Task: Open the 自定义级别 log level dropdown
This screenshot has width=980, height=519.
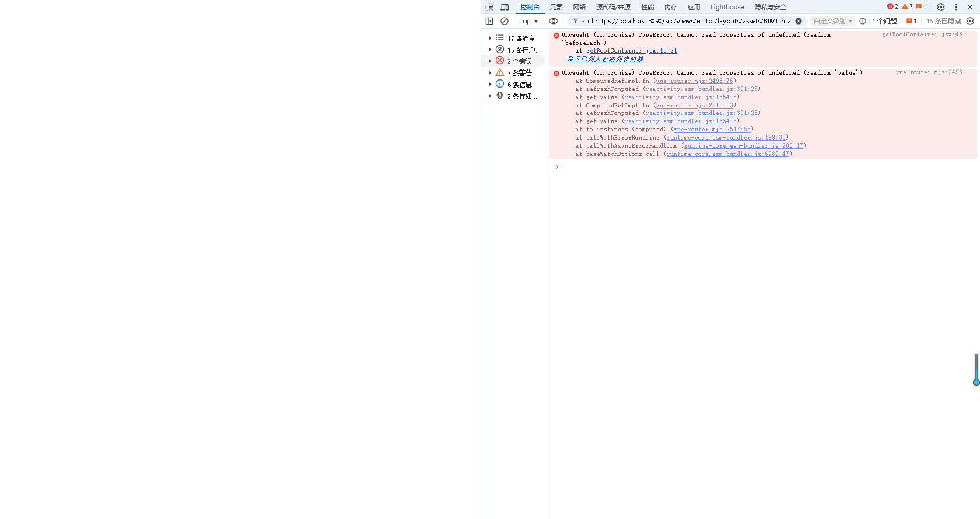Action: pos(832,21)
